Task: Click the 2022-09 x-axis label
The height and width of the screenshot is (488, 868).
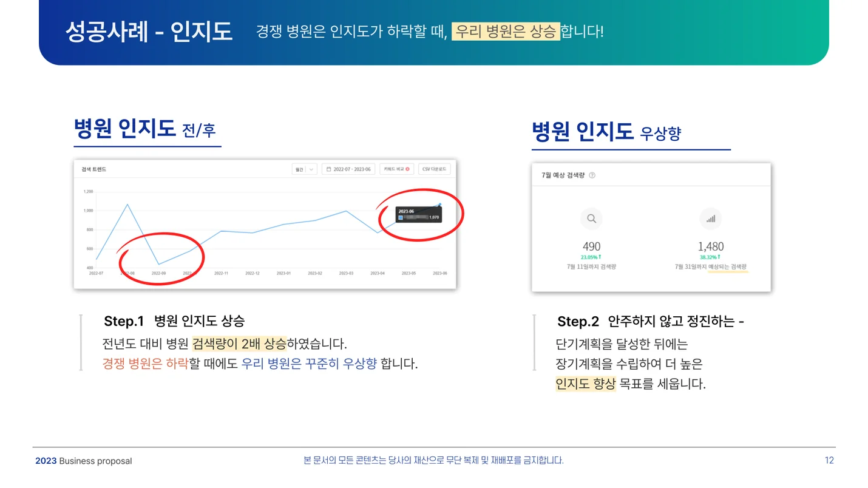Action: click(x=158, y=274)
